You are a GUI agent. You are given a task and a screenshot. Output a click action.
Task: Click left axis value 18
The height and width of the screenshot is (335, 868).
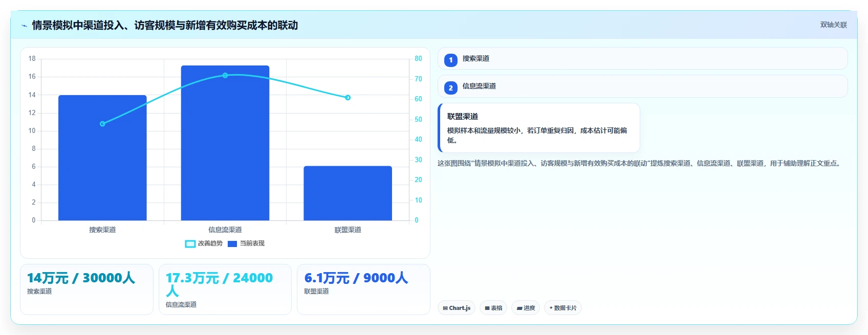coord(32,58)
